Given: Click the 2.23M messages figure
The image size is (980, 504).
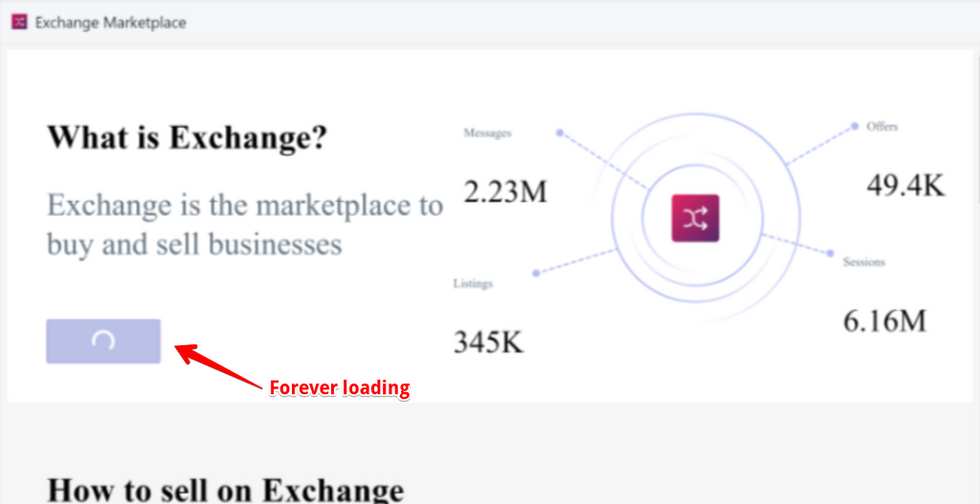Looking at the screenshot, I should coord(505,192).
